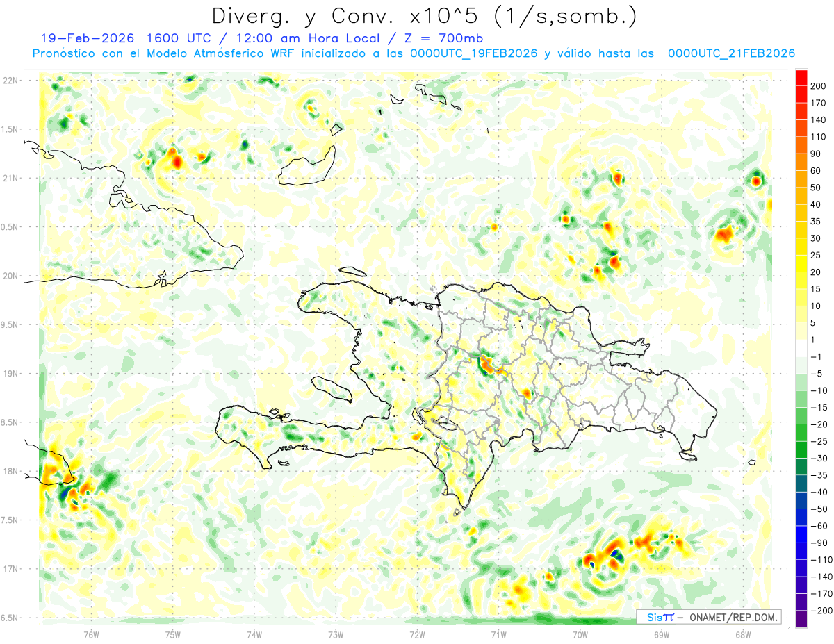Click the colorbar value -110
The width and height of the screenshot is (834, 644).
pos(823,559)
